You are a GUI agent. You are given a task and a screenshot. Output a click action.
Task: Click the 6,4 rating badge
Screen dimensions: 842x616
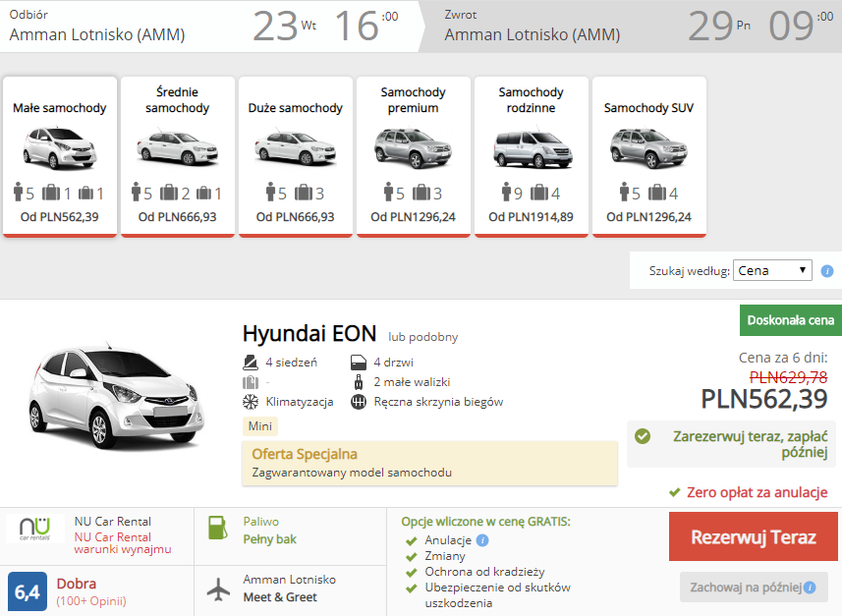point(28,591)
